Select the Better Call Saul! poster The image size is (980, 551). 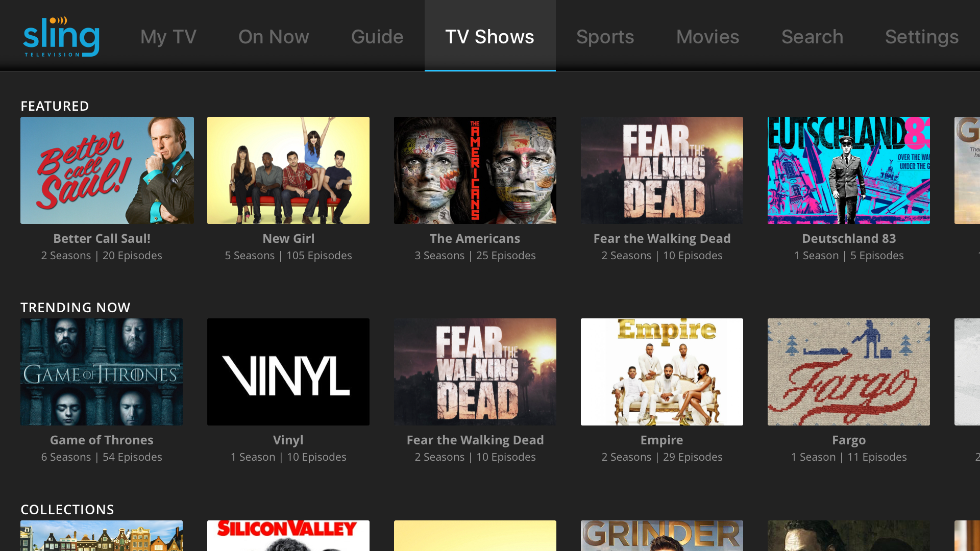pos(107,170)
